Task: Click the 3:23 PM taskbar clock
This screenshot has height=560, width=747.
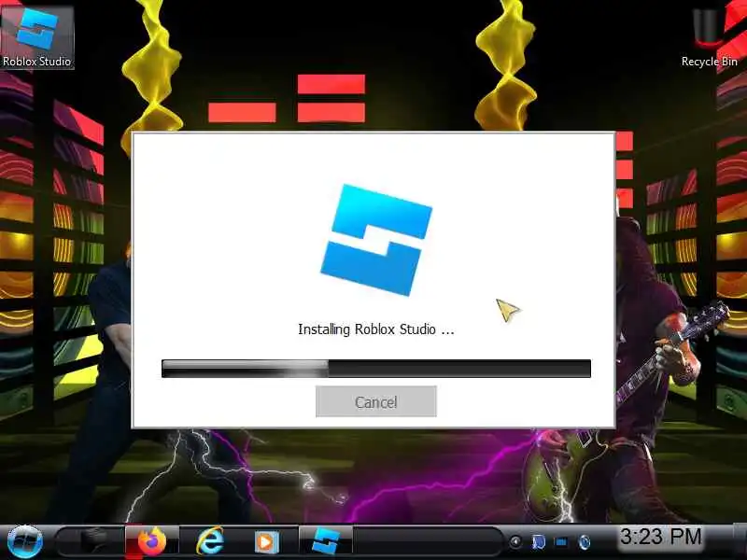Action: coord(661,537)
